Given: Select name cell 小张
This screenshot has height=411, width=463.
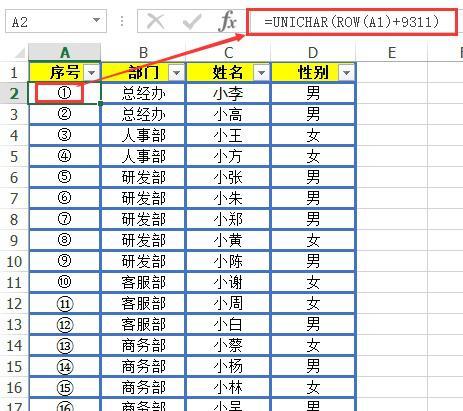Looking at the screenshot, I should (x=228, y=177).
